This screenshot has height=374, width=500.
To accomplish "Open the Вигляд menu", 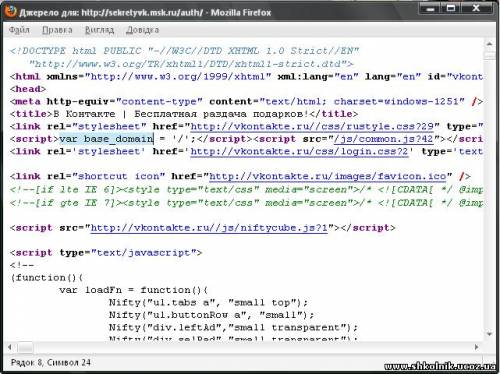I will click(99, 30).
